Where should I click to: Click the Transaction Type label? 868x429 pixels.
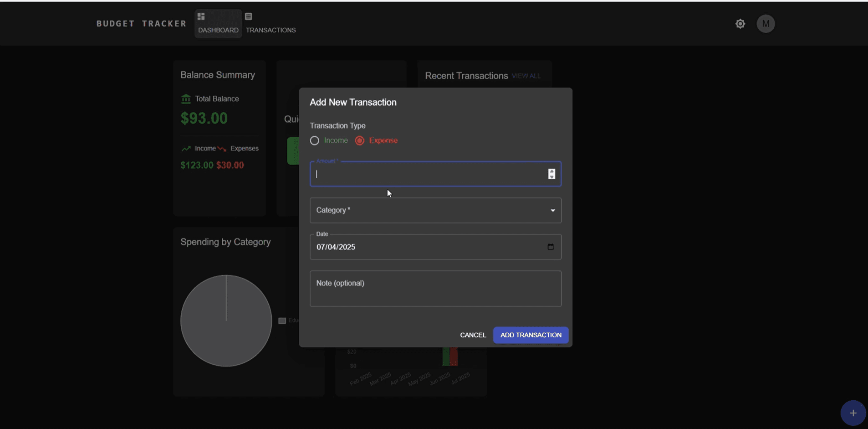[337, 125]
